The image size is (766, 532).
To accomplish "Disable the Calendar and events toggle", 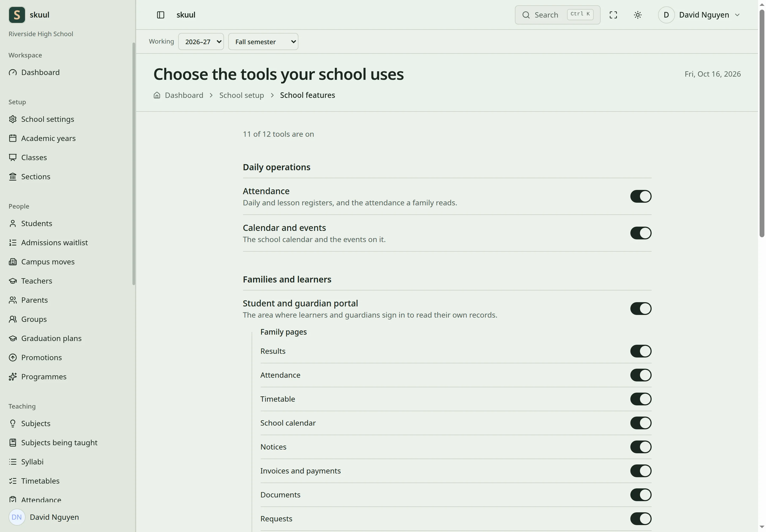I will pyautogui.click(x=640, y=233).
